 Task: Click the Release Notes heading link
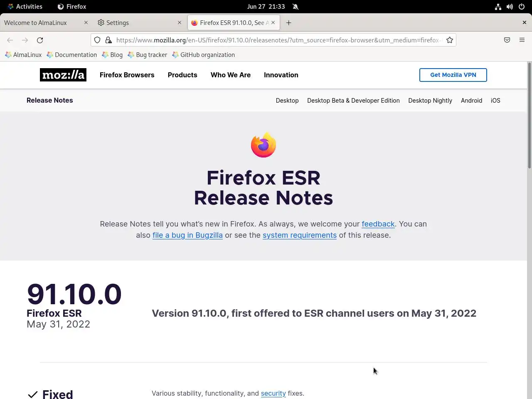pyautogui.click(x=50, y=100)
